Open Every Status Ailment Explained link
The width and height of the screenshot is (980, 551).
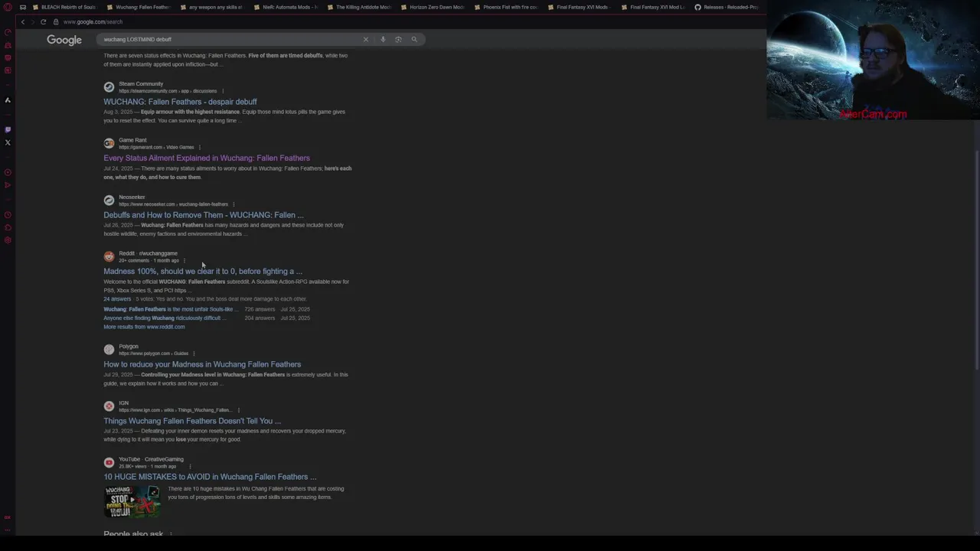click(x=207, y=158)
